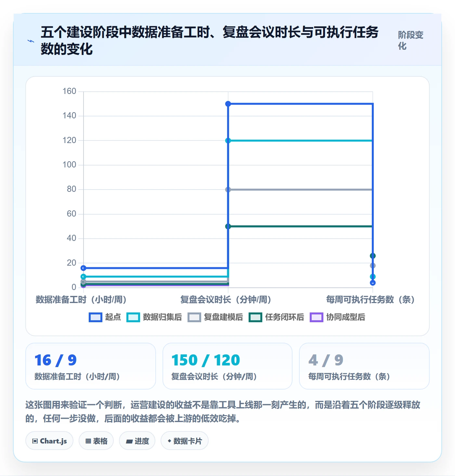
Task: Select the cyan 数据归集后 point at 120
Action: (228, 140)
